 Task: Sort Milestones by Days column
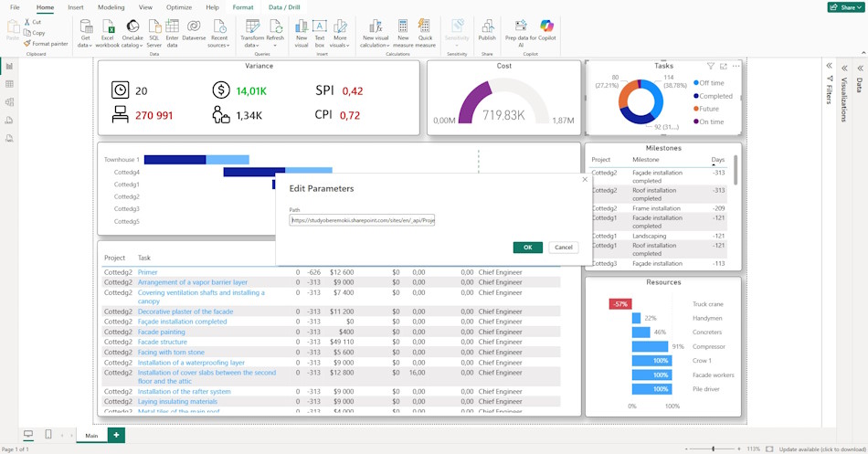coord(717,160)
